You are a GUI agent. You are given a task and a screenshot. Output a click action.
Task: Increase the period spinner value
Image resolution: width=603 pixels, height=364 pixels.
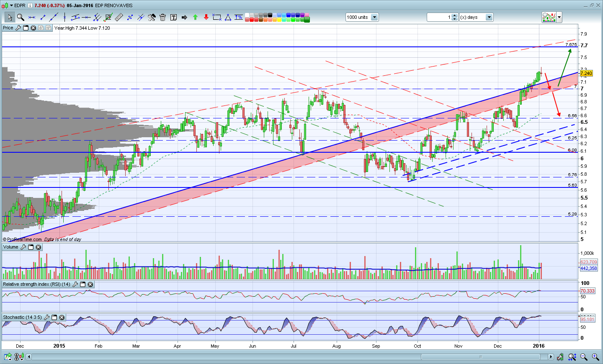455,15
